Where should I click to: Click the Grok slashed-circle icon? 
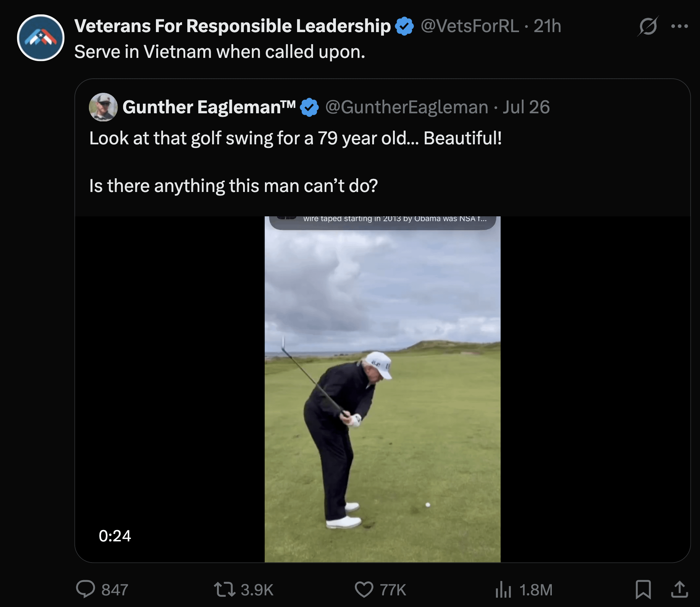click(x=648, y=26)
